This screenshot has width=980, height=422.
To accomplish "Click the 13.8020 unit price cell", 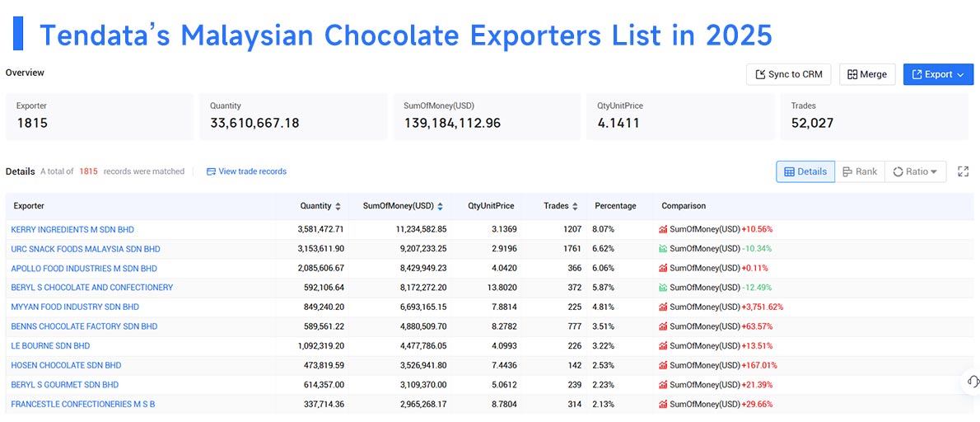I will tap(502, 288).
